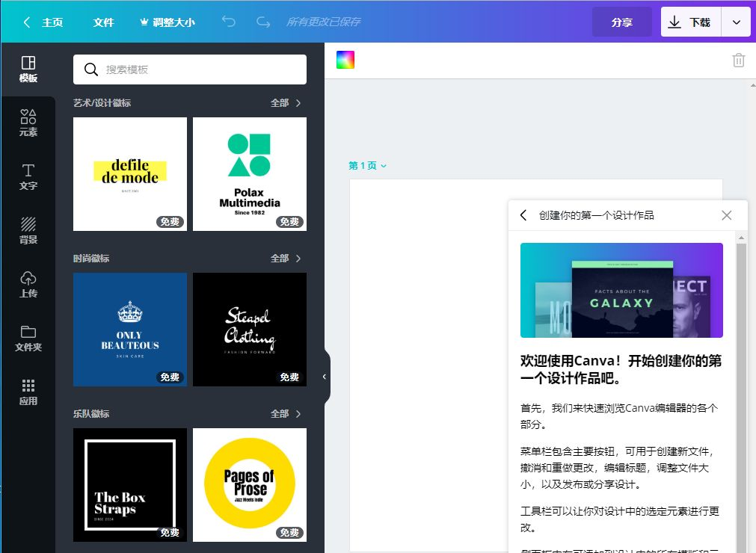Viewport: 756px width, 553px height.
Task: Click the 欢迎使用Canva tutorial heading
Action: coord(621,369)
